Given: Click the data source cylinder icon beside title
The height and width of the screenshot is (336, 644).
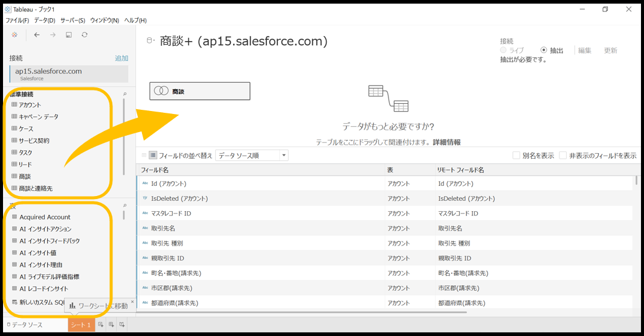Looking at the screenshot, I should [x=150, y=40].
